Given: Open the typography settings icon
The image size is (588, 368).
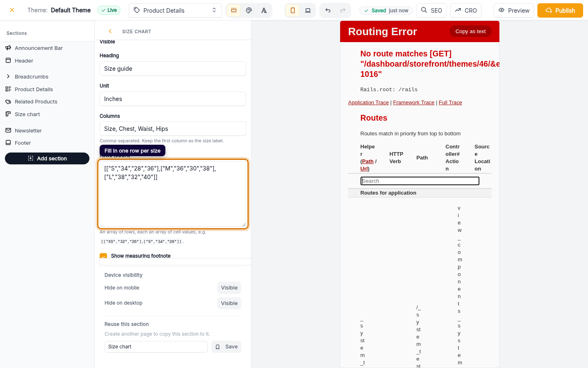Looking at the screenshot, I should (264, 10).
